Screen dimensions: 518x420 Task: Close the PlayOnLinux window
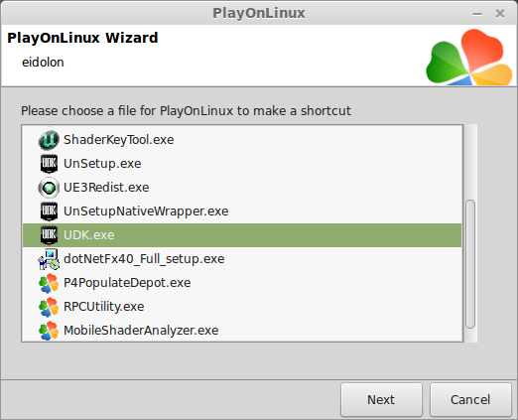click(x=500, y=14)
